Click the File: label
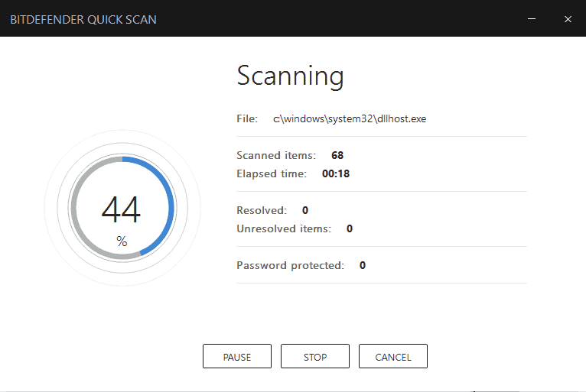Screen dimensions: 586x392 pyautogui.click(x=247, y=118)
